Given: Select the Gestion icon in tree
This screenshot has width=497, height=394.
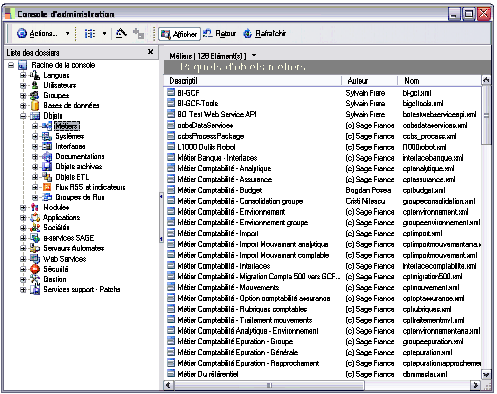Looking at the screenshot, I should pyautogui.click(x=35, y=279).
